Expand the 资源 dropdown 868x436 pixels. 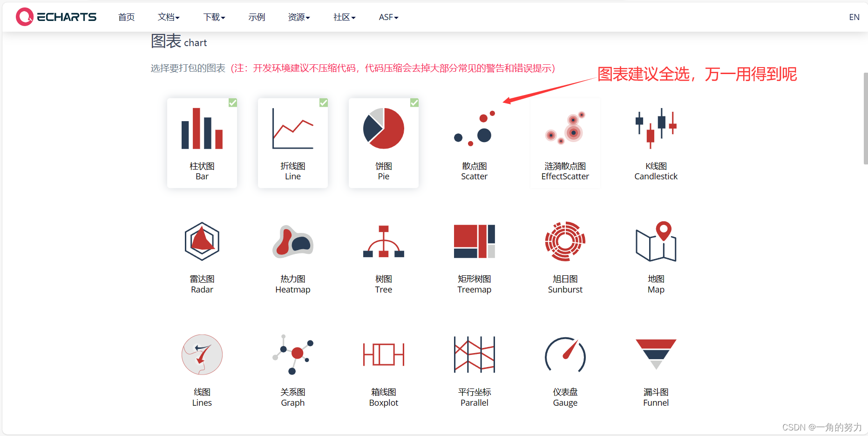pyautogui.click(x=298, y=17)
